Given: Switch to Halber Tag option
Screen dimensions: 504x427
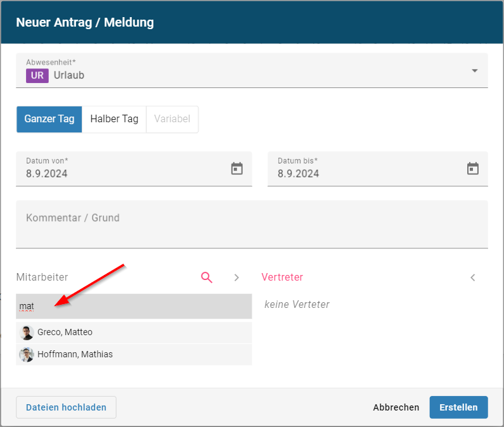Looking at the screenshot, I should (x=114, y=119).
